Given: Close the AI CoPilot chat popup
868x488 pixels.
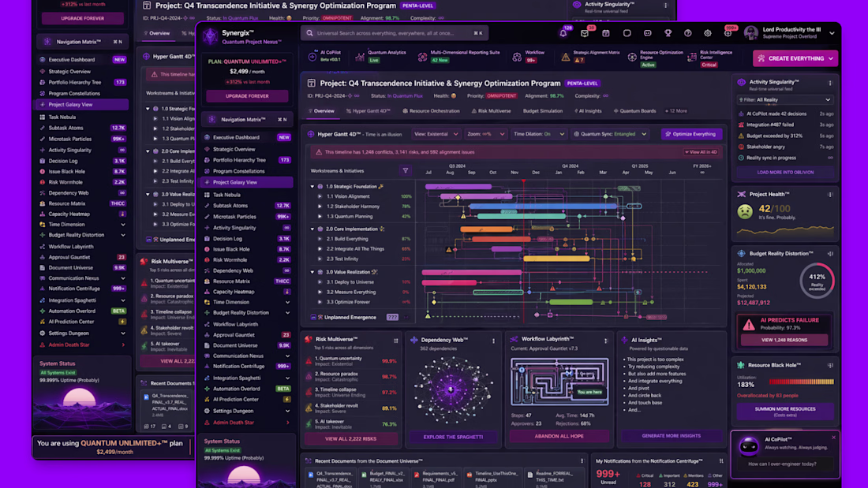Looking at the screenshot, I should (x=834, y=438).
